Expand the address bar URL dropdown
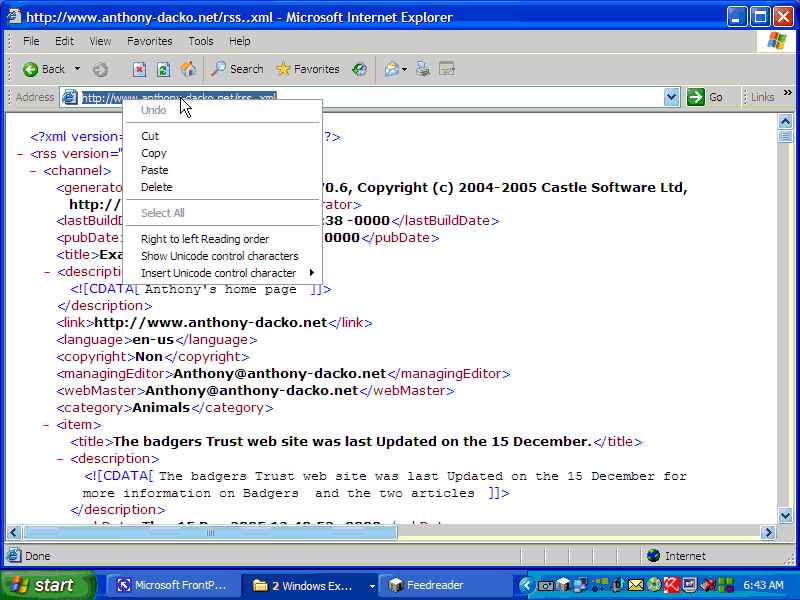This screenshot has width=800, height=600. 671,97
